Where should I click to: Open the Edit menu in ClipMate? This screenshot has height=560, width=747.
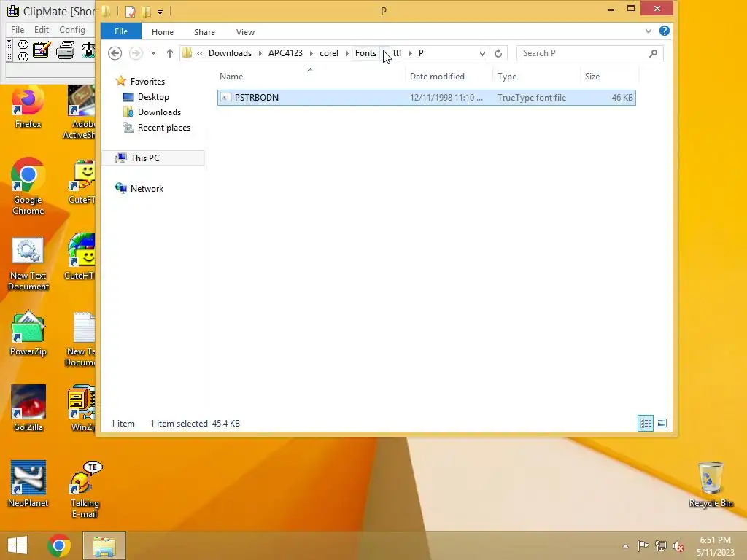42,29
